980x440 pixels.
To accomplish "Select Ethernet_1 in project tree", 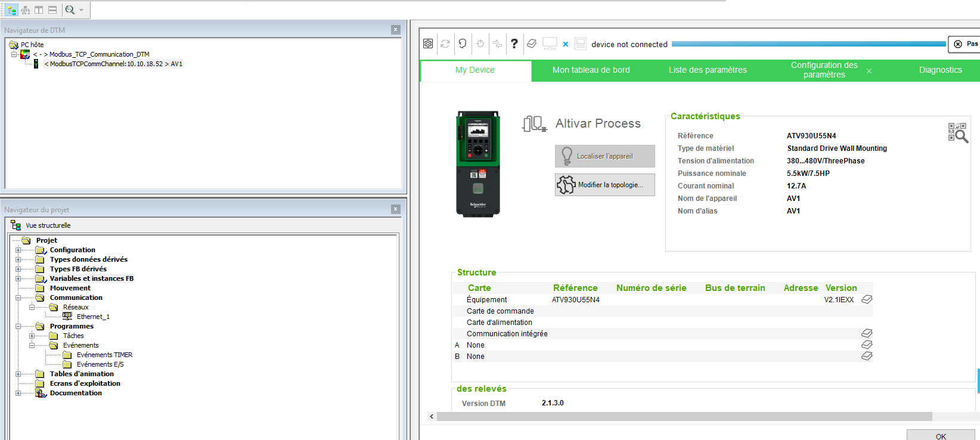I will [93, 317].
